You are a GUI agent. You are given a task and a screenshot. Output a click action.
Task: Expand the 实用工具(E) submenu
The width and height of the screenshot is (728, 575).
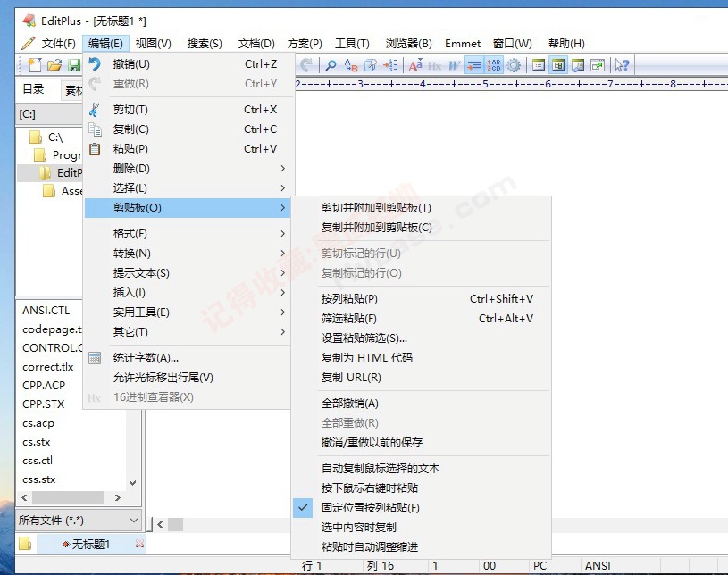(x=188, y=312)
